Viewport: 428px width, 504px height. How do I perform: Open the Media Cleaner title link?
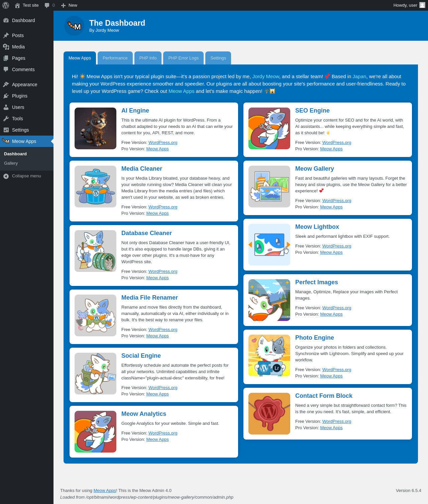click(142, 169)
